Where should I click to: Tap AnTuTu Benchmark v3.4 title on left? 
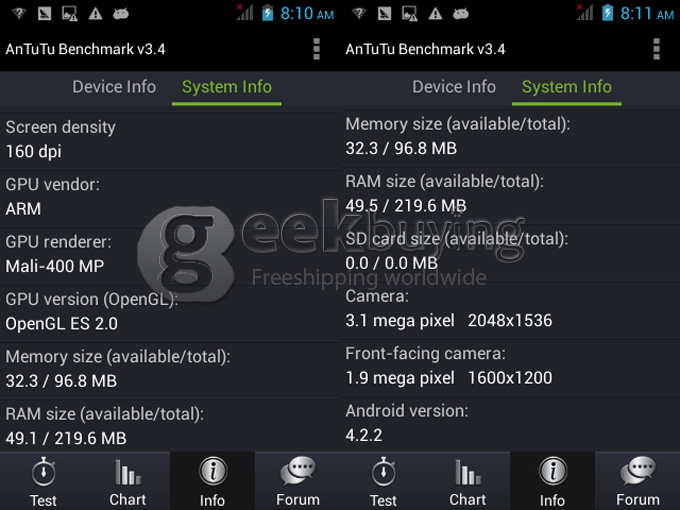tap(85, 49)
